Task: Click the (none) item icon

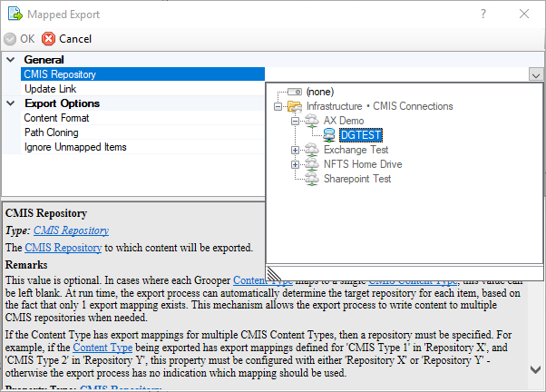Action: [295, 92]
